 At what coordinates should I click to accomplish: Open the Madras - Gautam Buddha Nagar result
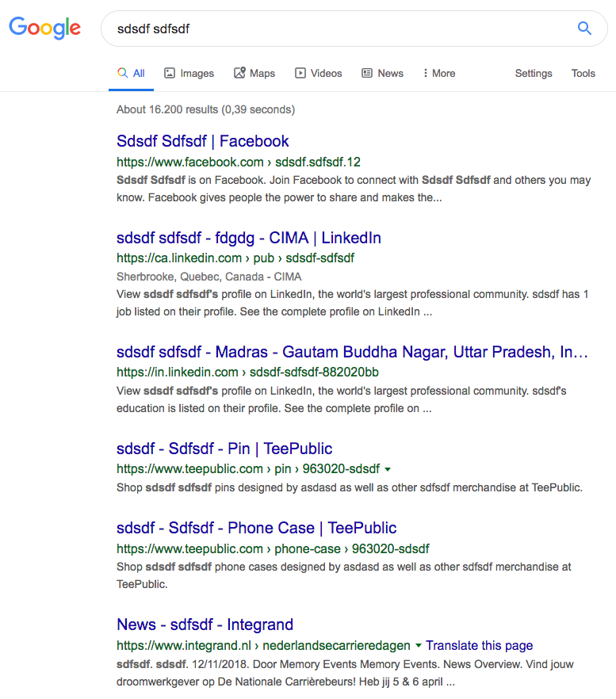(x=352, y=352)
